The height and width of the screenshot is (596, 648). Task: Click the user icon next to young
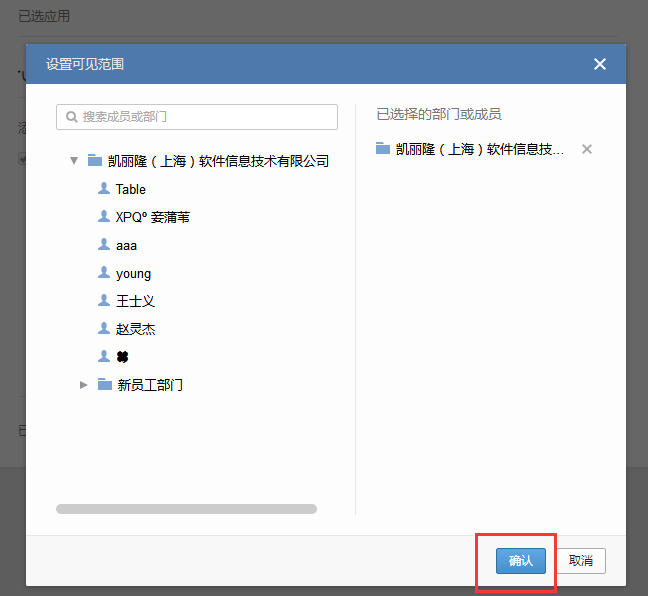pyautogui.click(x=103, y=273)
